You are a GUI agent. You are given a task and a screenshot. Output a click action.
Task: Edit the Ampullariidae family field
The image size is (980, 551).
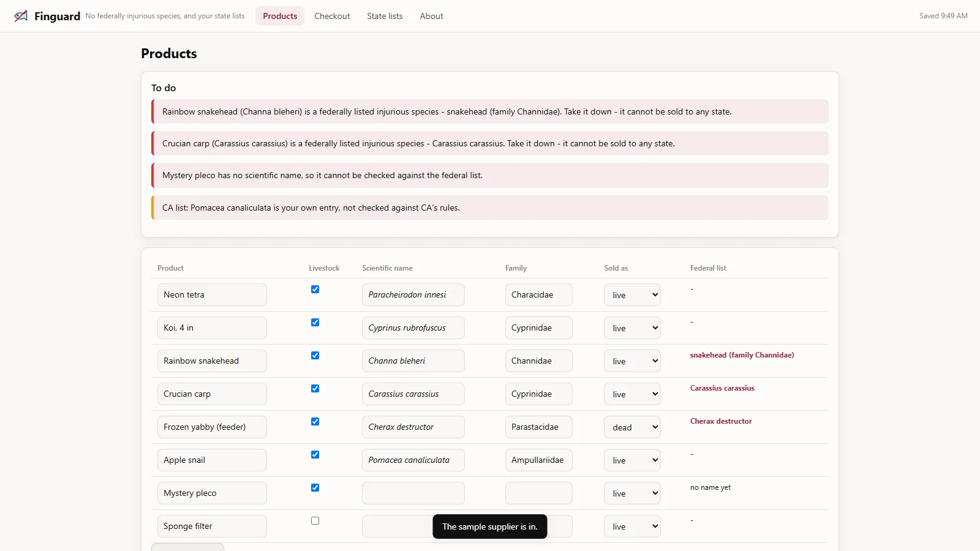point(539,460)
